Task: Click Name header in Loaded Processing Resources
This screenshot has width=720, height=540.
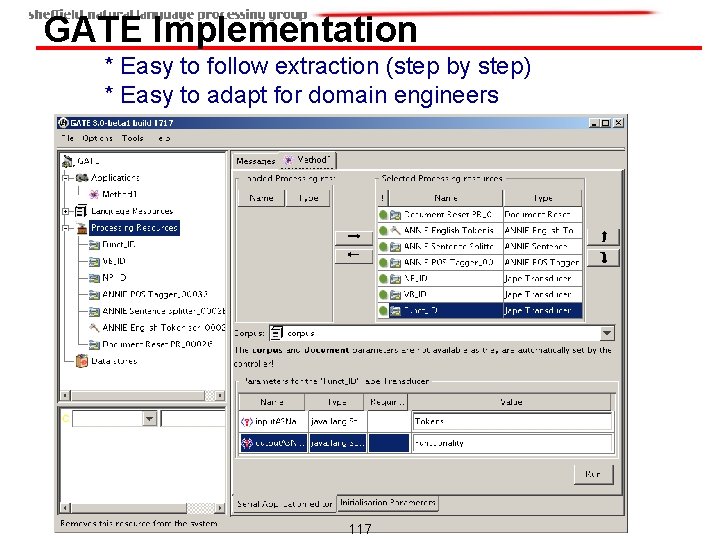Action: pos(261,198)
